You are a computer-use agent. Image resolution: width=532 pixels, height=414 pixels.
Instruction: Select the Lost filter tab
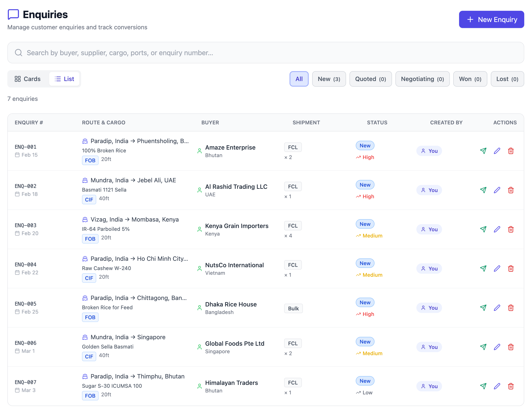[x=507, y=79]
